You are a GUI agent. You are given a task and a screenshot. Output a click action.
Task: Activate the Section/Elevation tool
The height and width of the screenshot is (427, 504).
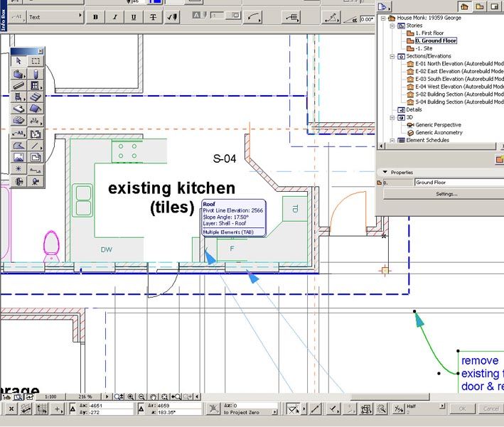click(36, 169)
